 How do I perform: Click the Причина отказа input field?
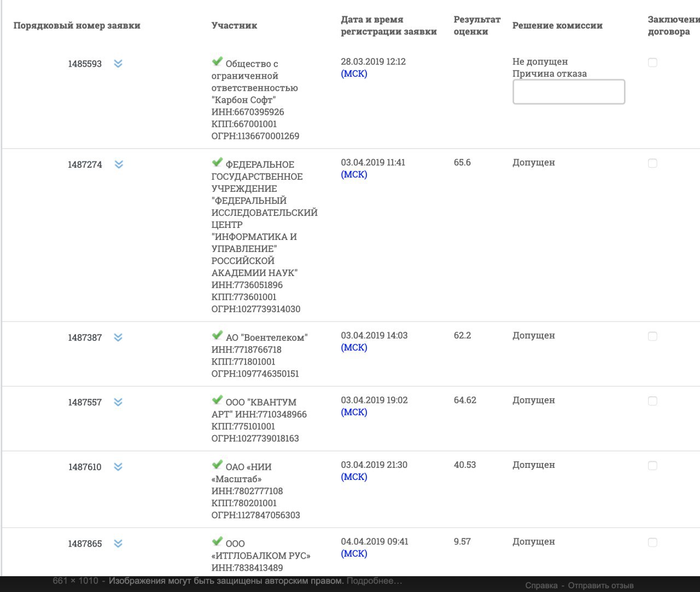pos(569,92)
